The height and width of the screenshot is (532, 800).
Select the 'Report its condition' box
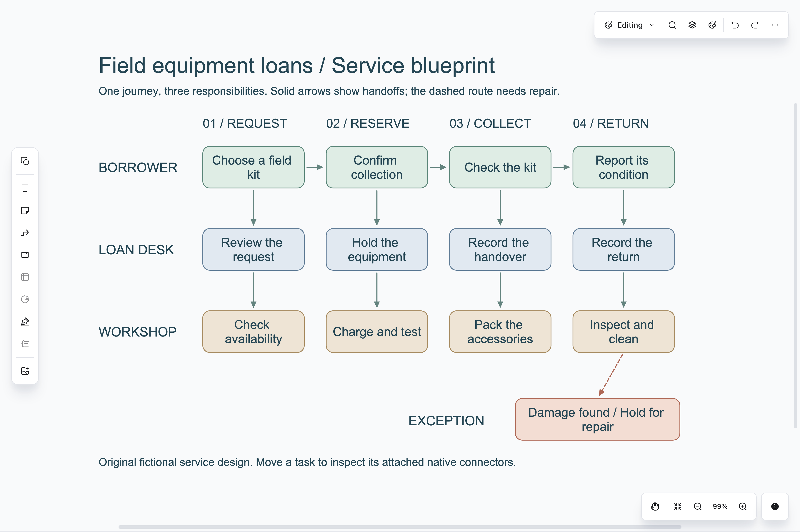coord(624,167)
